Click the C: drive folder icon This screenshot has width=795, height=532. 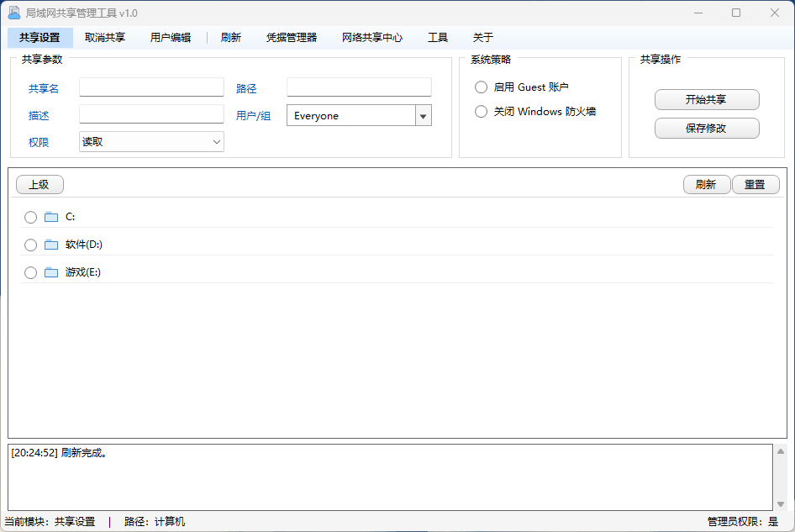pyautogui.click(x=51, y=217)
